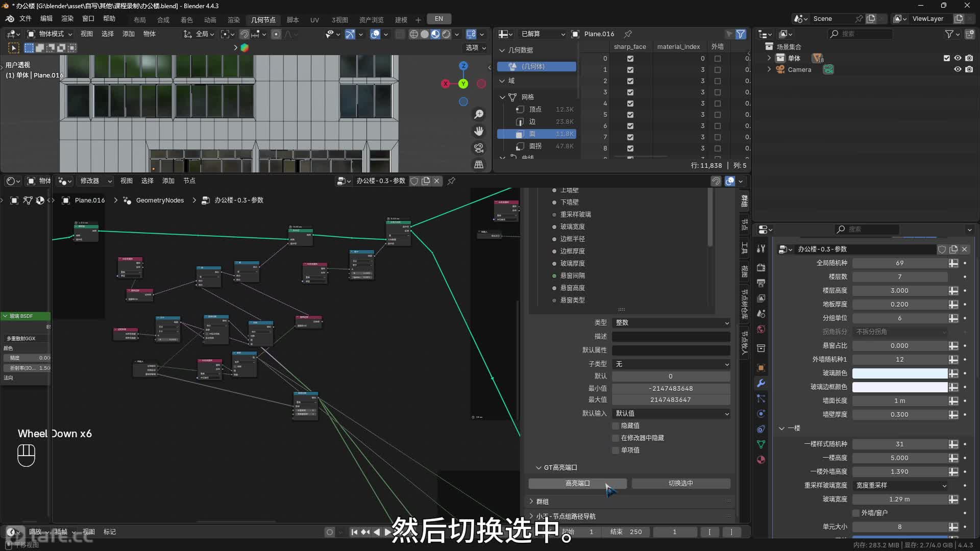Viewport: 980px width, 551px height.
Task: Open the 玻璃颜色 color swatch
Action: point(900,373)
